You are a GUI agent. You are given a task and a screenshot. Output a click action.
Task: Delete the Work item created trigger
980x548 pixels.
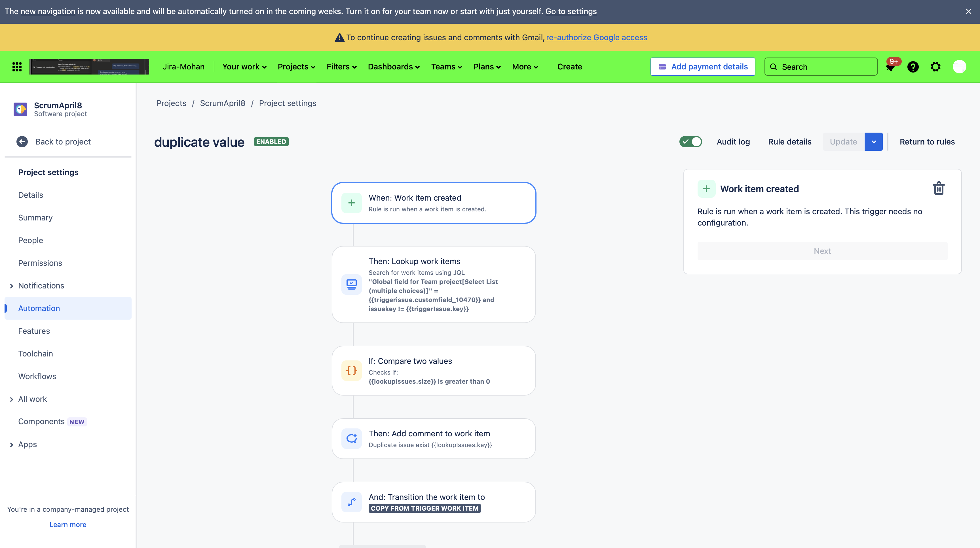[x=939, y=188]
